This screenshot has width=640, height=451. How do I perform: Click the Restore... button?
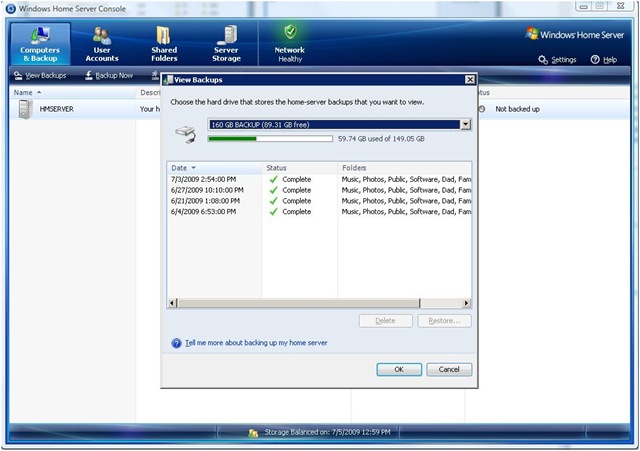444,321
